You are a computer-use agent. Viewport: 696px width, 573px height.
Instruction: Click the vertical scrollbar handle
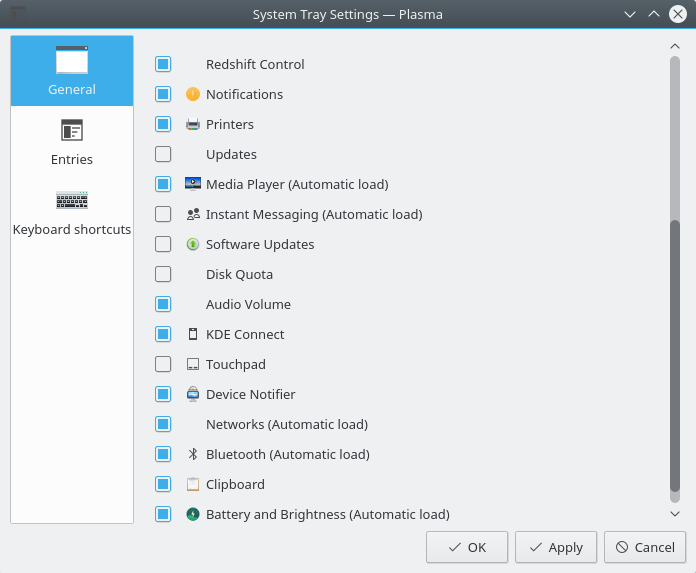(x=675, y=355)
